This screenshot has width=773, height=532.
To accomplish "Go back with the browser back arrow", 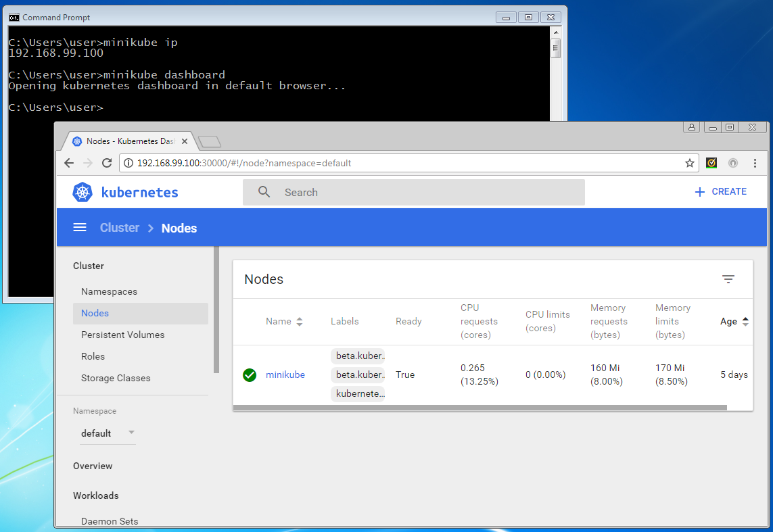I will (69, 163).
